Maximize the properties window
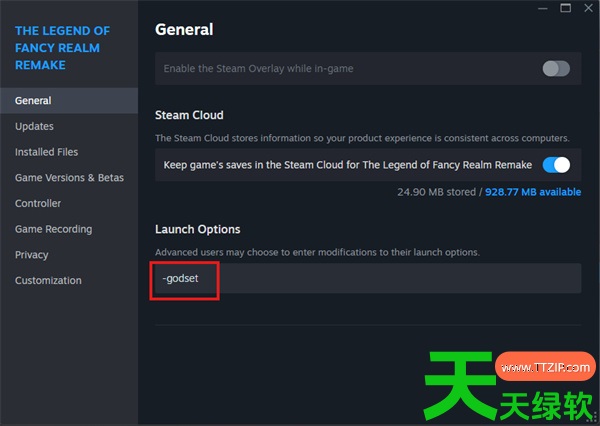Viewport: 600px width, 426px height. 566,8
